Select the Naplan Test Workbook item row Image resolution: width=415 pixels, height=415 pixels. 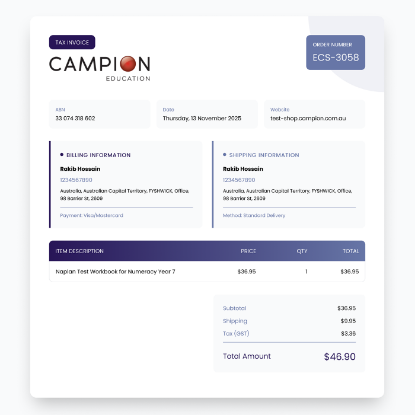[x=207, y=271]
